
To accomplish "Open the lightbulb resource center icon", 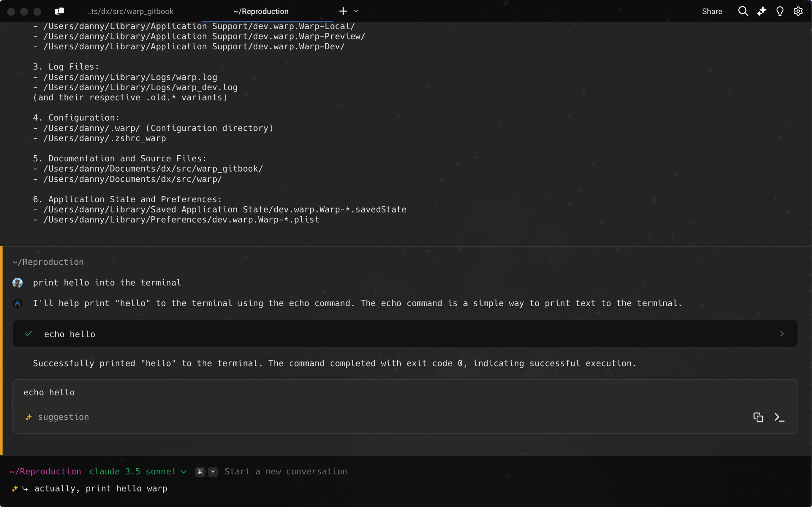I will [780, 11].
